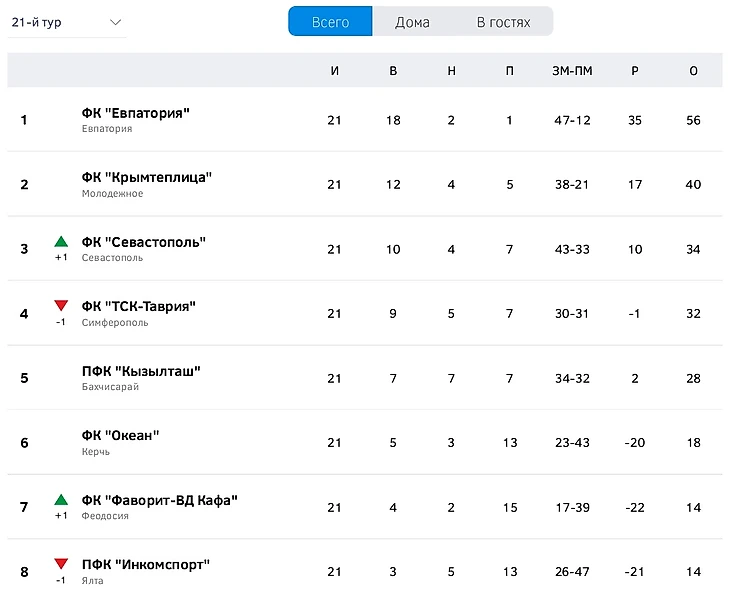This screenshot has width=730, height=599.
Task: Switch to the В гостях tab
Action: click(x=503, y=22)
